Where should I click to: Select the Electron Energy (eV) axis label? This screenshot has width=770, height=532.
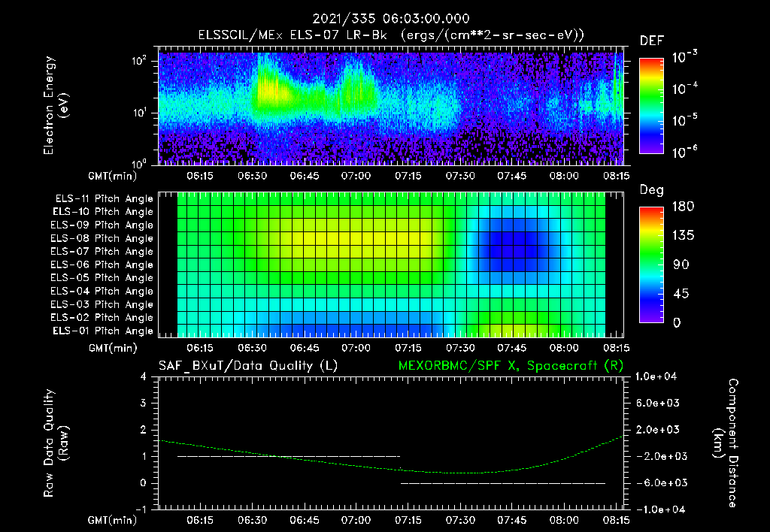point(56,105)
